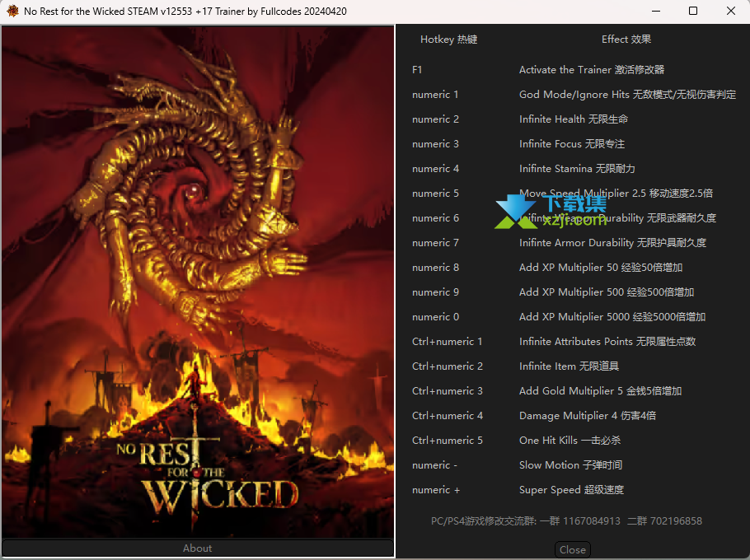Select 'Add XP Multiplier 5000' effect
Image resolution: width=750 pixels, height=560 pixels.
tap(612, 317)
